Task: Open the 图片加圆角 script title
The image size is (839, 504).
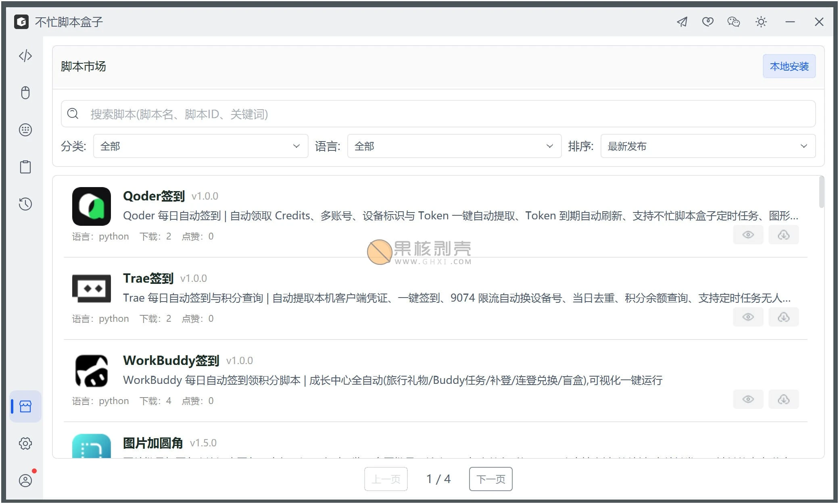Action: tap(153, 443)
